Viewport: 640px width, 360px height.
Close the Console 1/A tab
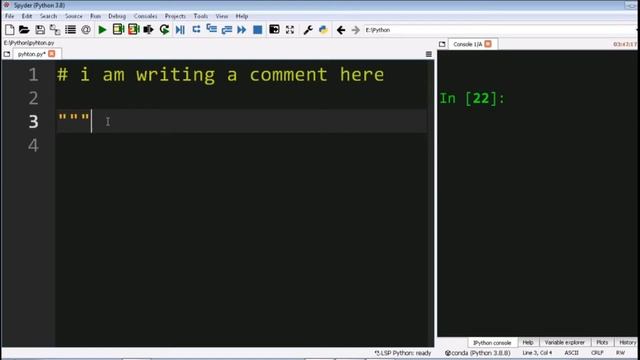[488, 44]
